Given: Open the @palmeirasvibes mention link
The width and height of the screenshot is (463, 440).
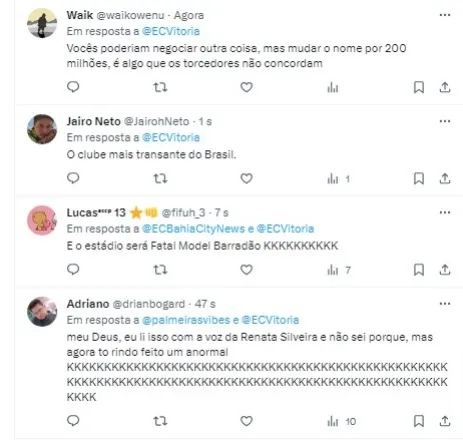Looking at the screenshot, I should (186, 320).
